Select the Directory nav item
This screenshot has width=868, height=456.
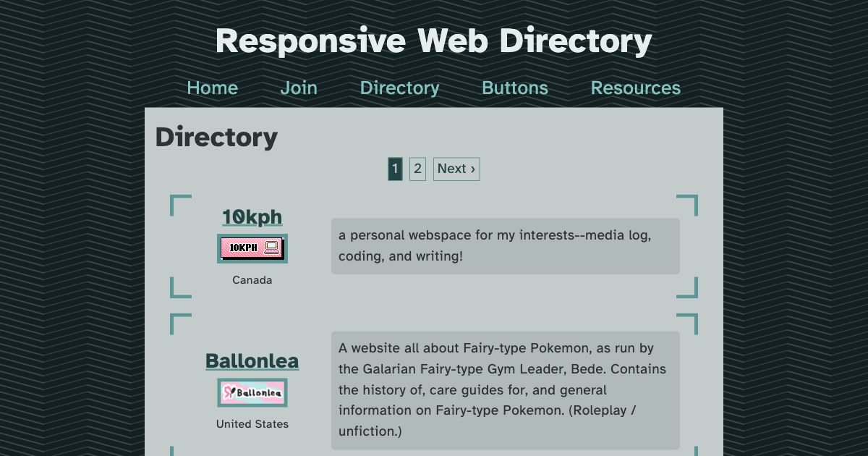[399, 88]
